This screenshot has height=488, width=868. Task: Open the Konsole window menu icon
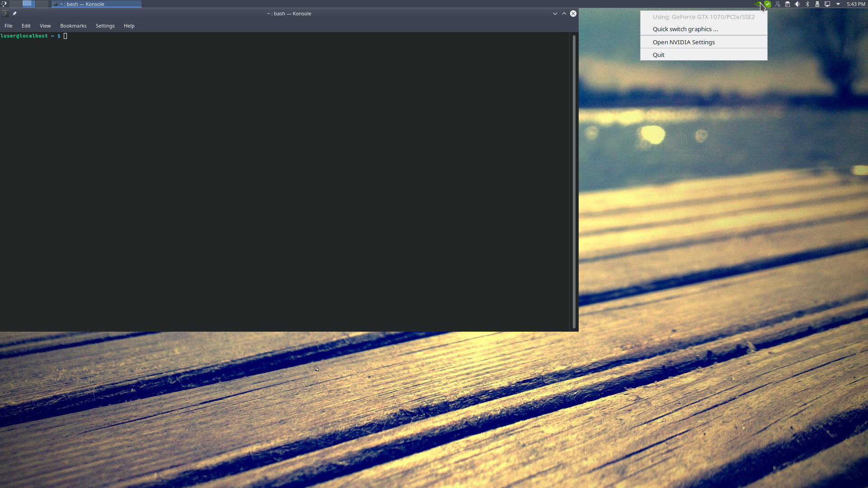(x=5, y=14)
